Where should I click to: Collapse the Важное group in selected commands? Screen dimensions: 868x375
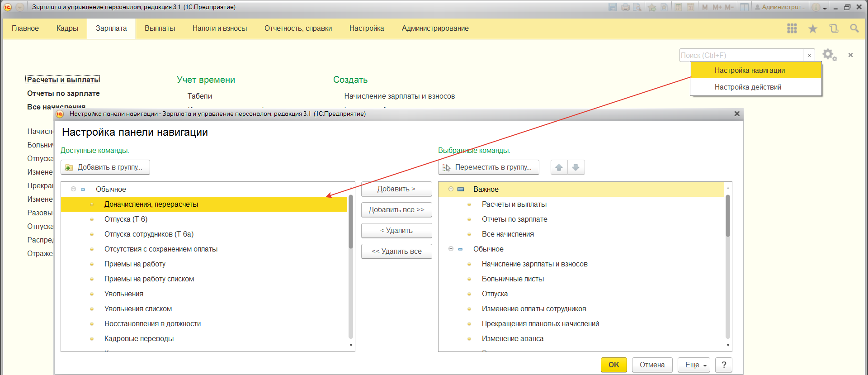pyautogui.click(x=451, y=189)
